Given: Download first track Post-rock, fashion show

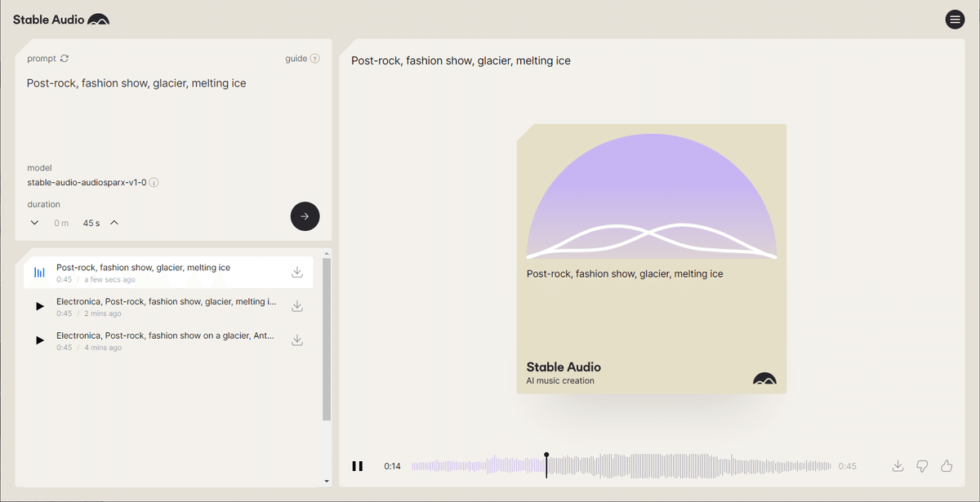Looking at the screenshot, I should 297,272.
